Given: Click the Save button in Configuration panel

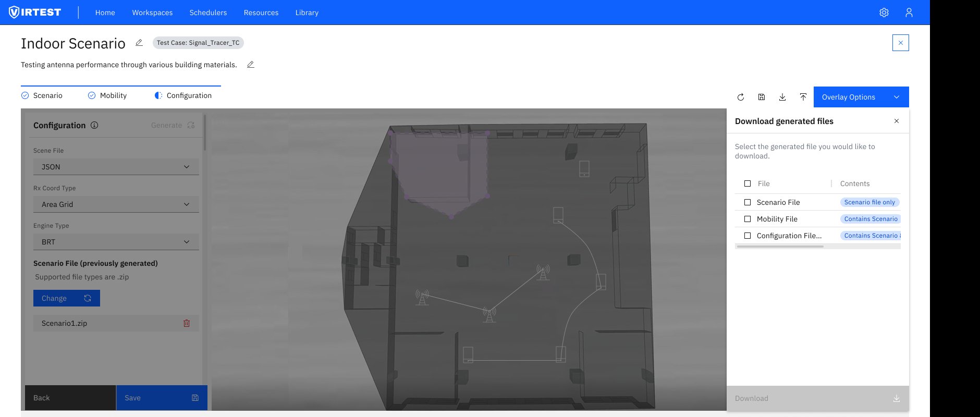Looking at the screenshot, I should click(x=162, y=398).
